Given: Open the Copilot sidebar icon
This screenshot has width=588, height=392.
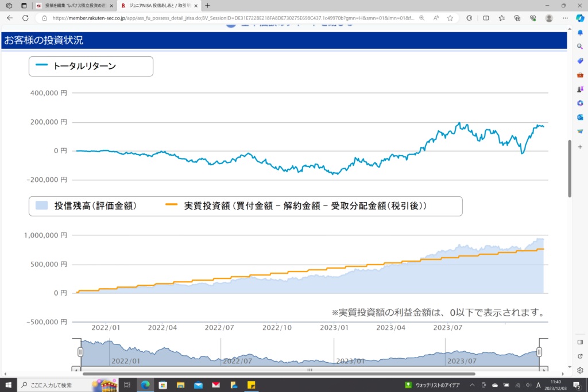Looking at the screenshot, I should tap(580, 18).
